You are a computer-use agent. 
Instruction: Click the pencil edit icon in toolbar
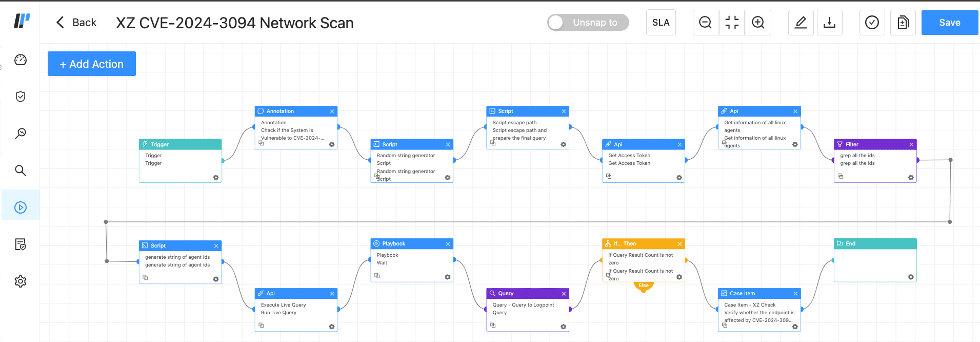coord(801,23)
